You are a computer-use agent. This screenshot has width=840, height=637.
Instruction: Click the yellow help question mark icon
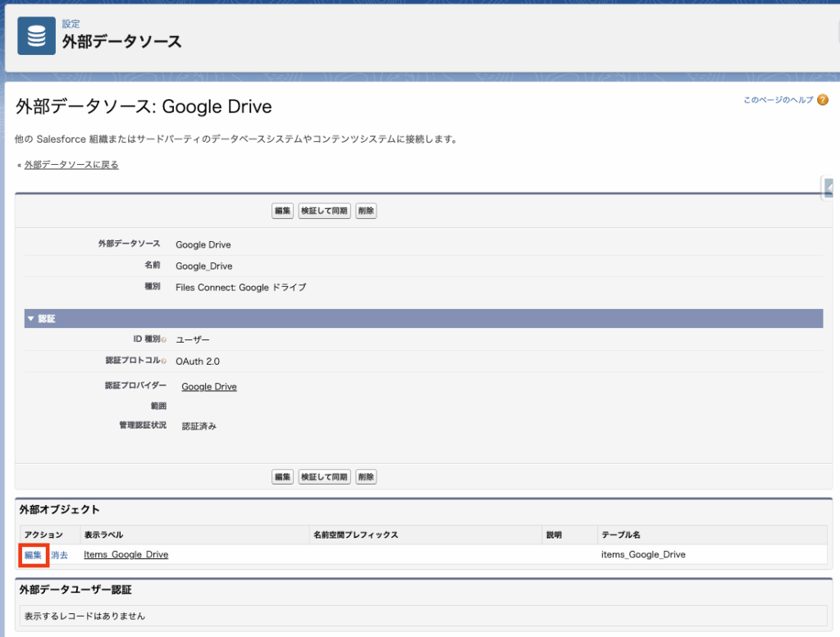pos(822,100)
